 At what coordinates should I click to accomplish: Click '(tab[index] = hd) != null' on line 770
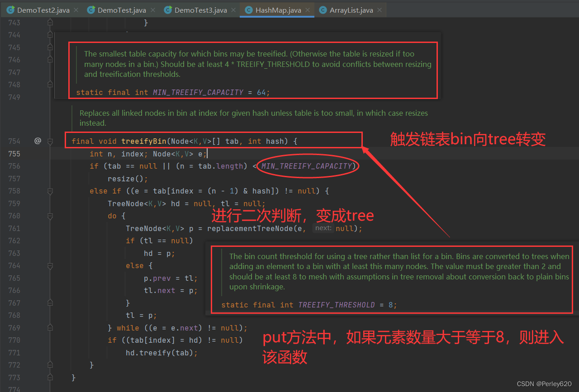(182, 340)
